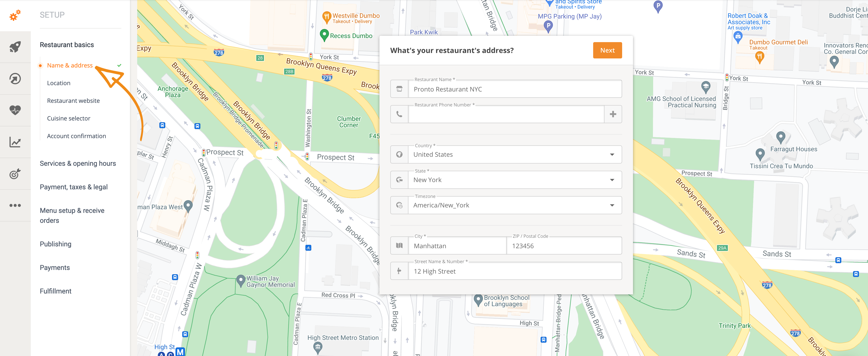Viewport: 868px width, 356px height.
Task: Click Brooklyn School of Languages pin
Action: [x=478, y=300]
